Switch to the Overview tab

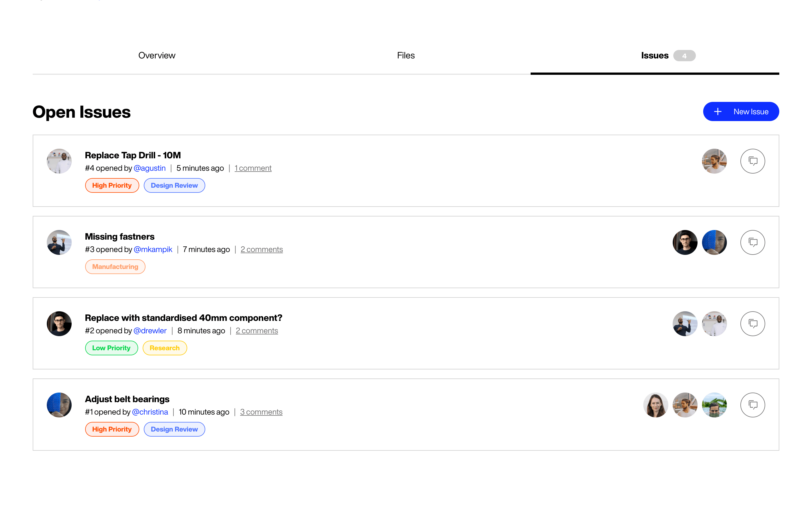click(157, 55)
